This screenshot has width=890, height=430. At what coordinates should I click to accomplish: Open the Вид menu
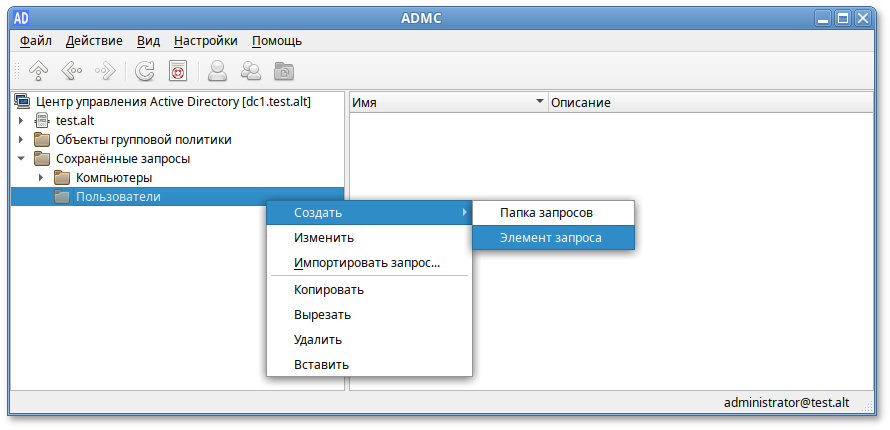[149, 41]
